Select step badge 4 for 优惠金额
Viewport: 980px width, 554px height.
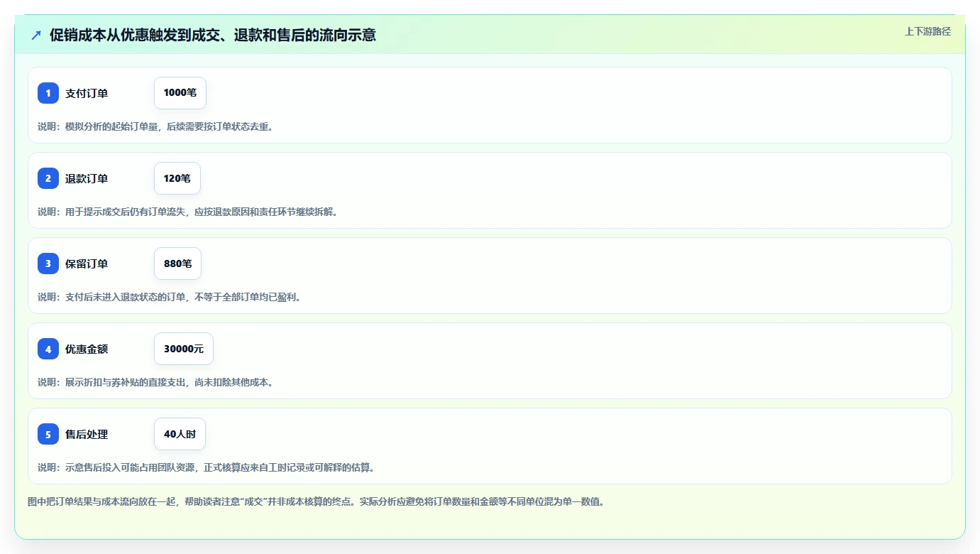(x=48, y=349)
